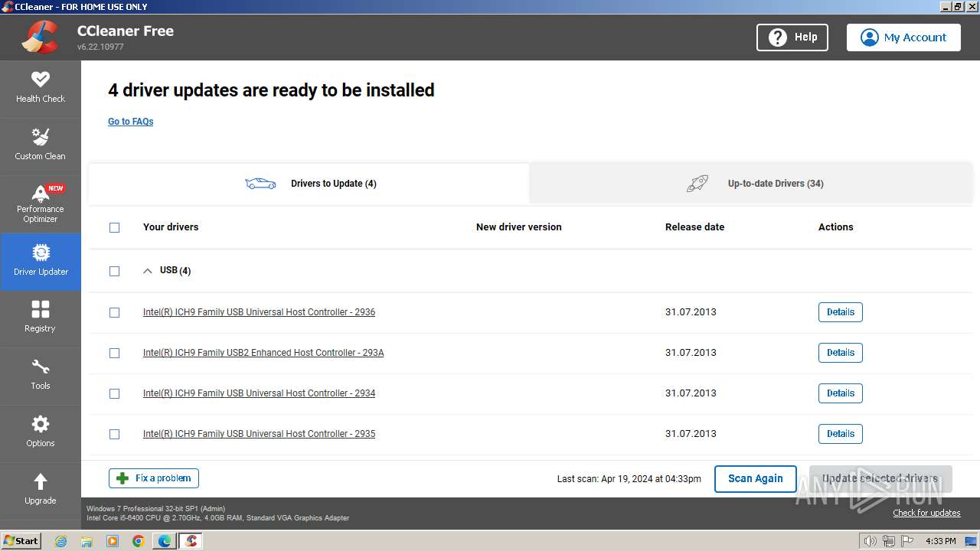Click the Action Center flag tray icon
The image size is (980, 551).
907,541
